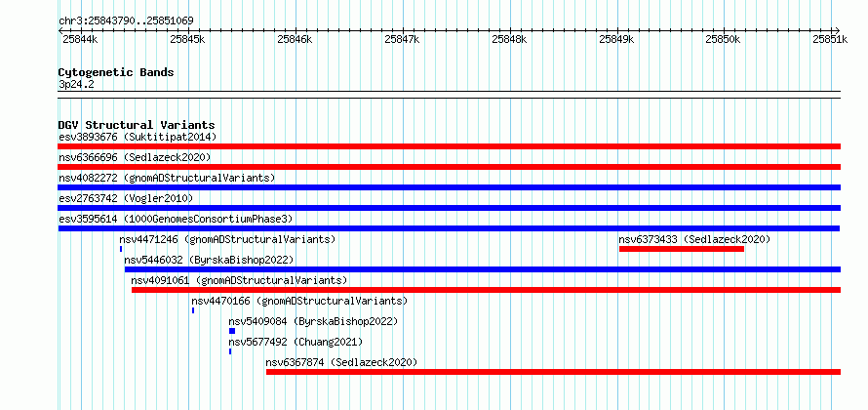Screen dimensions: 868x410
Task: Click the esv3595614 (1000GenomesConsortiumPhase3) label
Action: coord(176,219)
